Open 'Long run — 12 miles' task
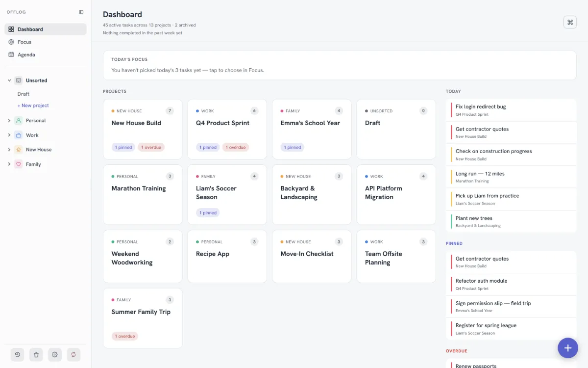The width and height of the screenshot is (588, 368). (x=511, y=177)
